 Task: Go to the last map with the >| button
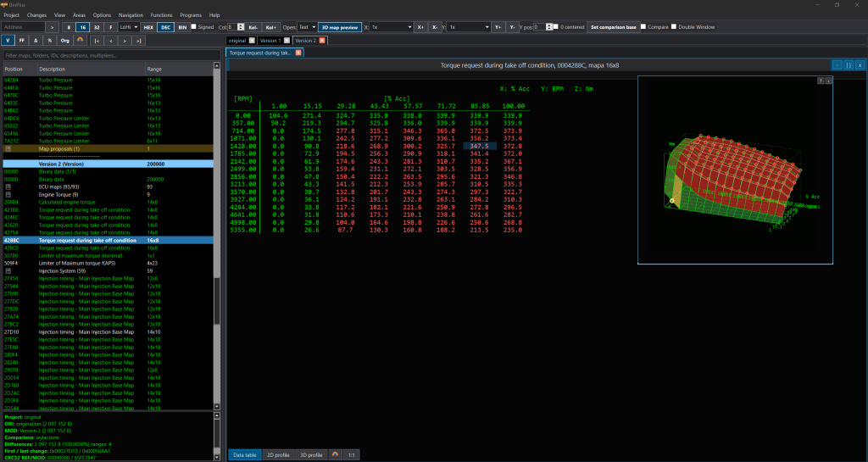coord(138,41)
